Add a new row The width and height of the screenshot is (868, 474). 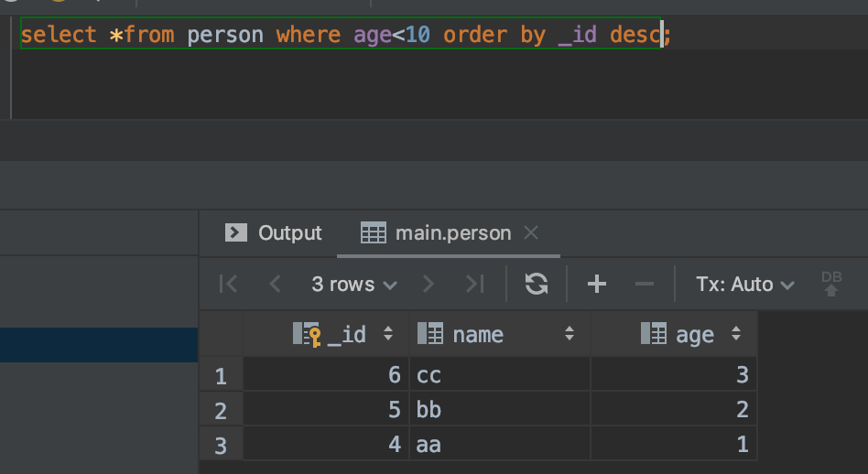click(x=597, y=285)
